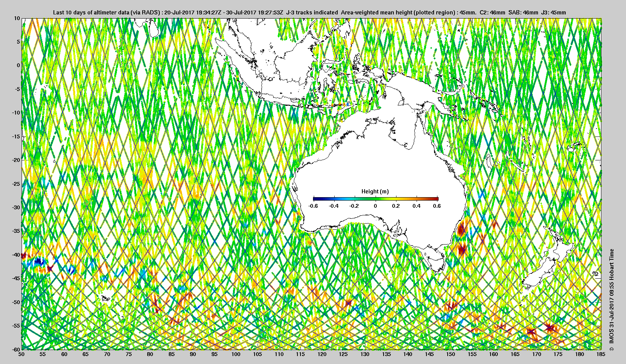Click the 'Height (m)' colorbar title
The image size is (626, 364).
375,191
